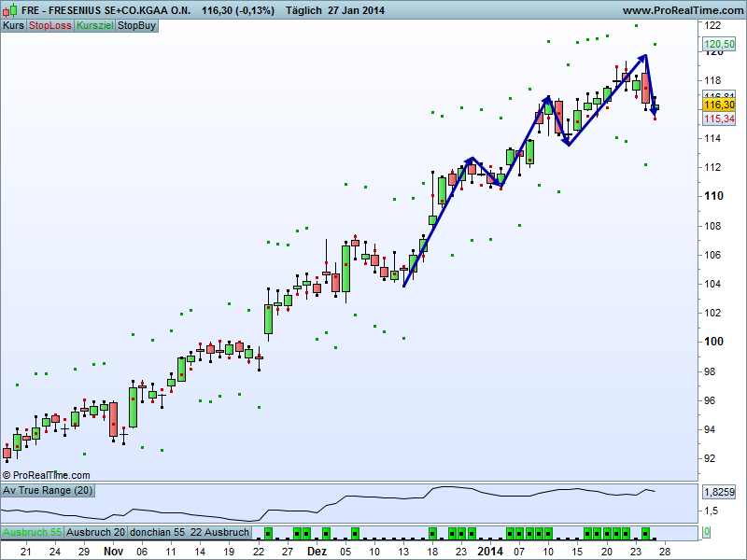Screen dimensions: 747x560
Task: Click the yellow 116,30 current price tag
Action: [x=719, y=105]
